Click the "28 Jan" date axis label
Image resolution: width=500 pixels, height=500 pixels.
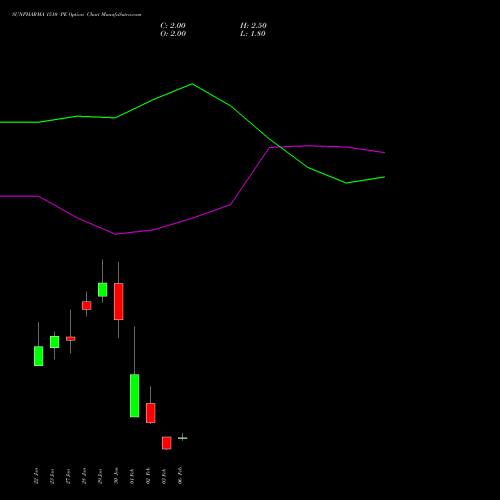pyautogui.click(x=84, y=476)
